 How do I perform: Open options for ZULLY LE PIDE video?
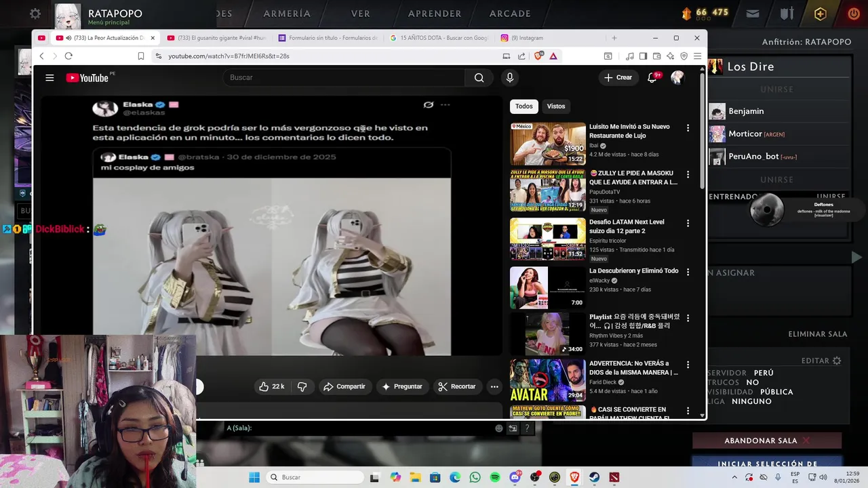pos(688,174)
